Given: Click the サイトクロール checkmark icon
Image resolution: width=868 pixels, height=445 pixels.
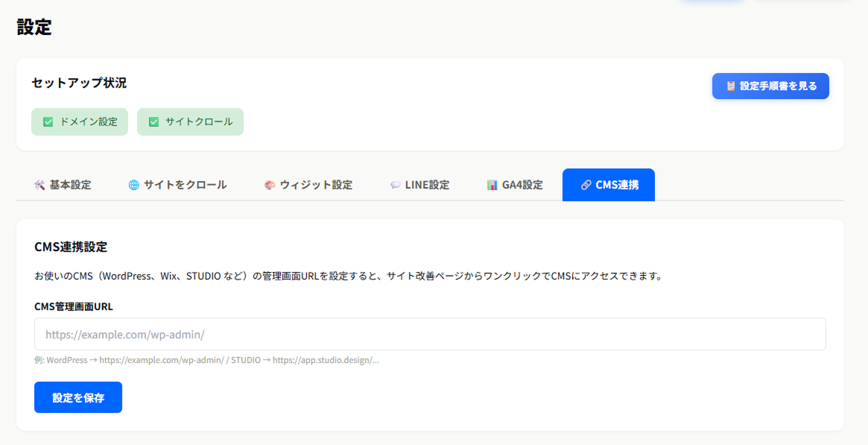Looking at the screenshot, I should pyautogui.click(x=154, y=121).
